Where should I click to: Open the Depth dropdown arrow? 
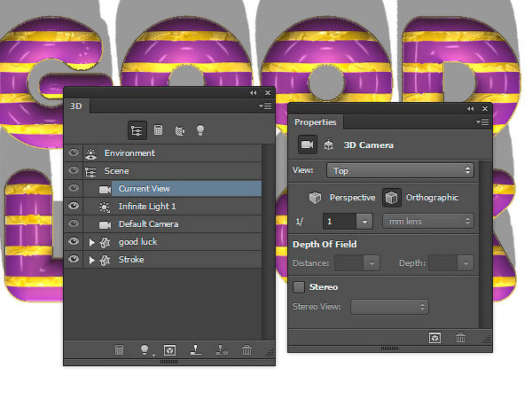[x=465, y=263]
